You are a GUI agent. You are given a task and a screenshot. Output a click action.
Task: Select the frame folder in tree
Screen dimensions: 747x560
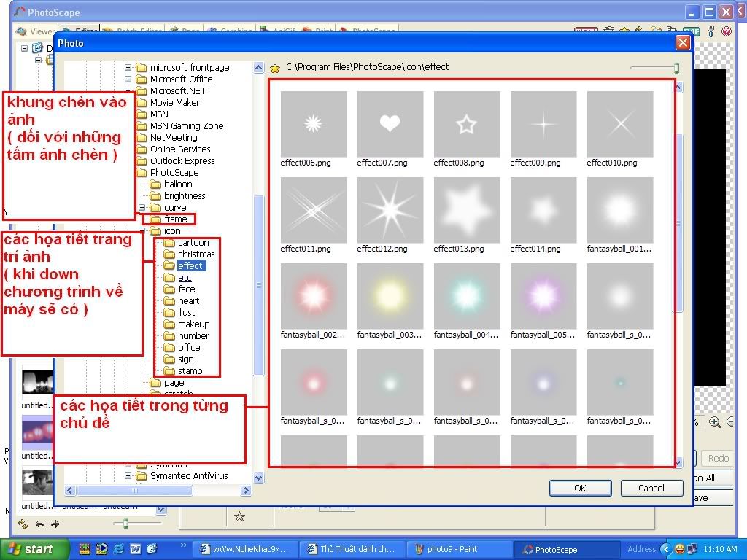tap(175, 219)
